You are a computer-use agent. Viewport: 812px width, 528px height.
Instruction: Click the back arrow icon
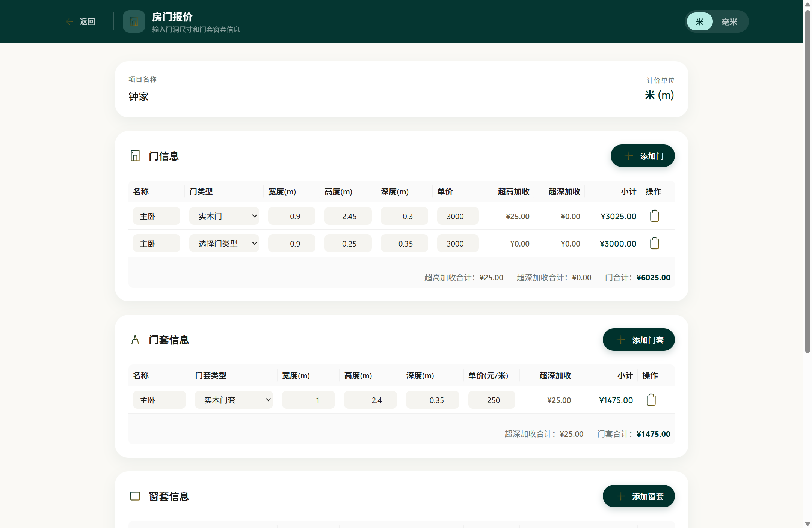(69, 22)
